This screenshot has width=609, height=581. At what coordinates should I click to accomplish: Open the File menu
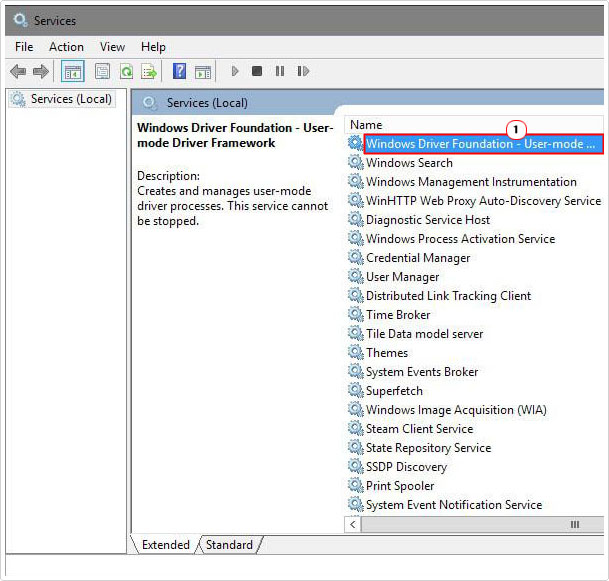point(24,47)
